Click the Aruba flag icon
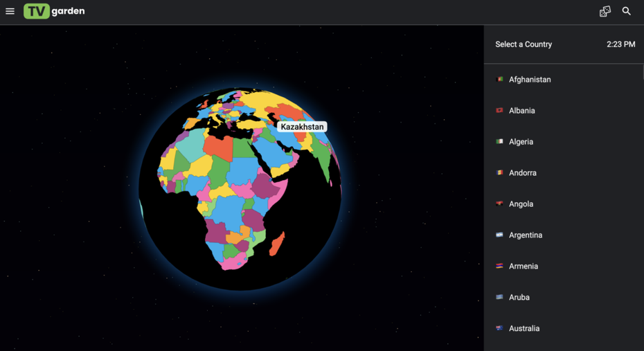The width and height of the screenshot is (644, 351). 499,297
